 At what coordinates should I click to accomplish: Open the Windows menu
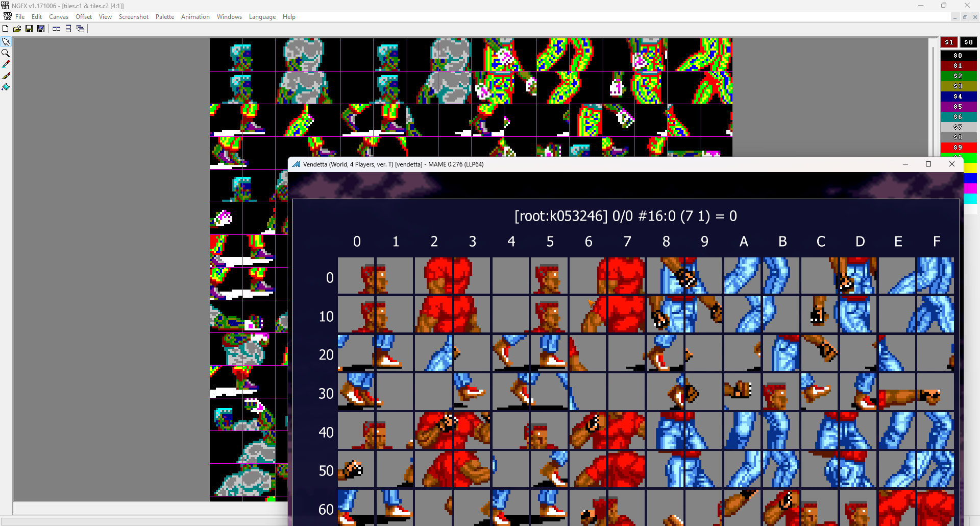click(229, 17)
